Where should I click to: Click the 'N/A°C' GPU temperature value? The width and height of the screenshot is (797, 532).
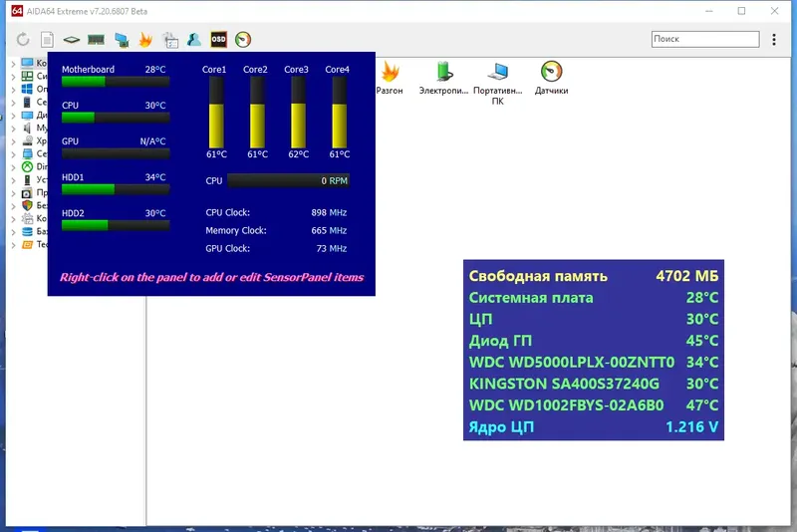click(153, 141)
